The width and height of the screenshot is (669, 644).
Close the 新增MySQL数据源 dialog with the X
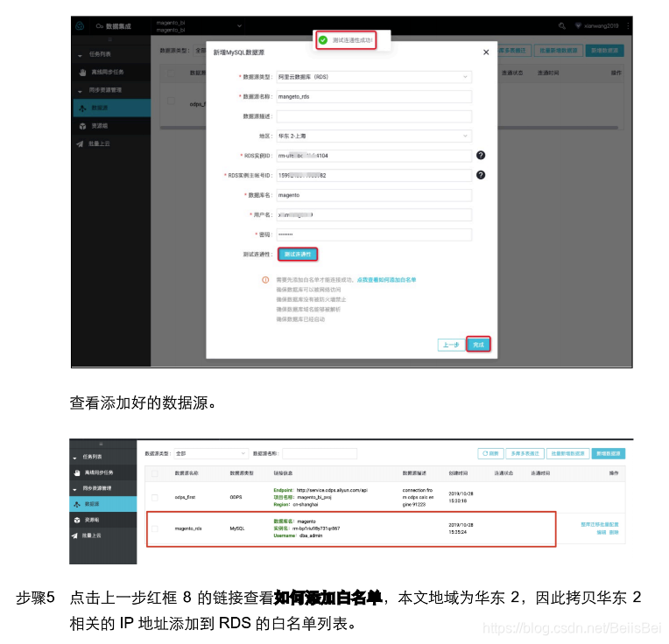[486, 52]
